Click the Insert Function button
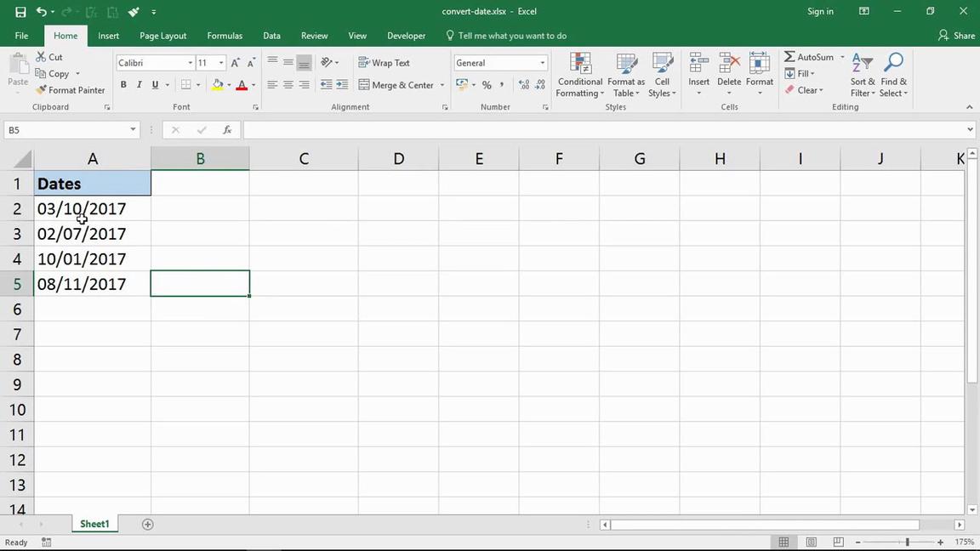 tap(226, 129)
